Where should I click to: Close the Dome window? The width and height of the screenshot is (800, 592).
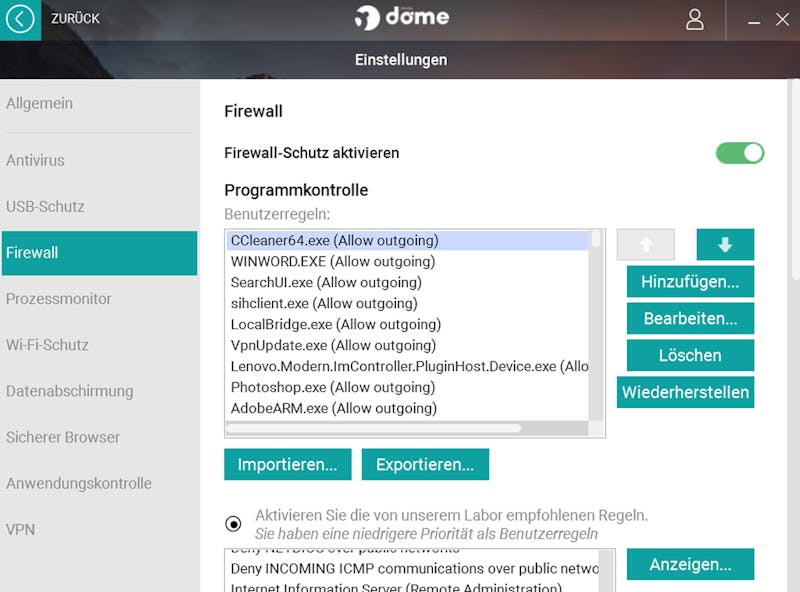(x=782, y=20)
